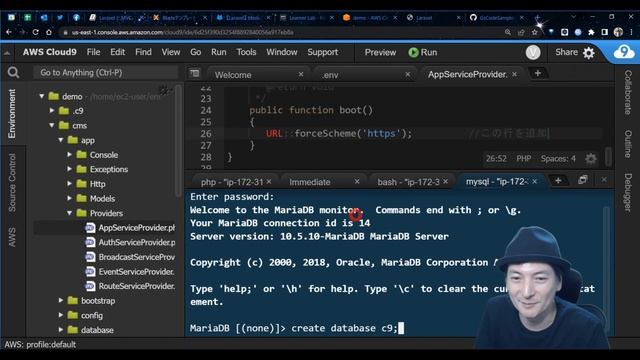The image size is (640, 360).
Task: Click AppServiceProvider.php file icon
Action: coord(90,228)
